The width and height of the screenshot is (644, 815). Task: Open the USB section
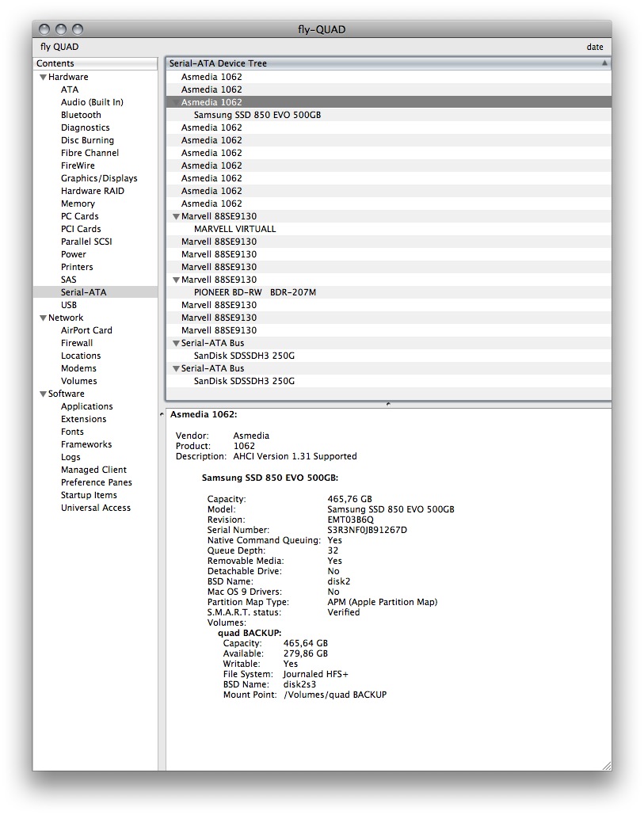(69, 305)
